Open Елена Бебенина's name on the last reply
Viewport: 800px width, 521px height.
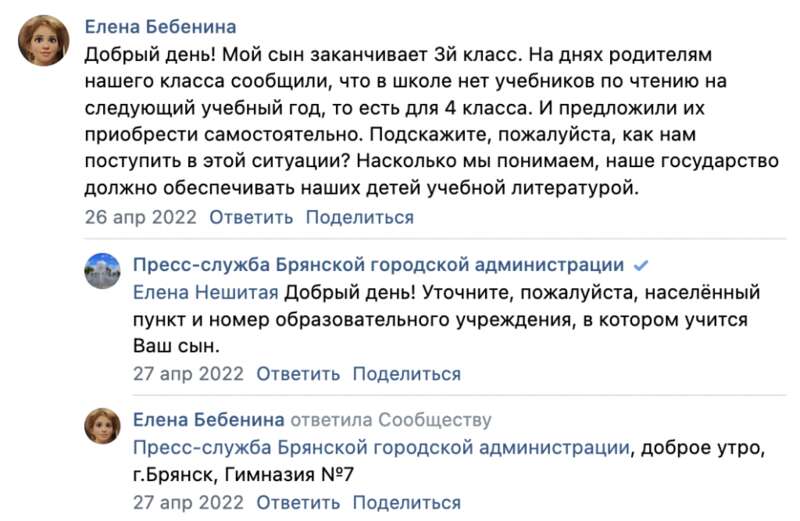209,420
